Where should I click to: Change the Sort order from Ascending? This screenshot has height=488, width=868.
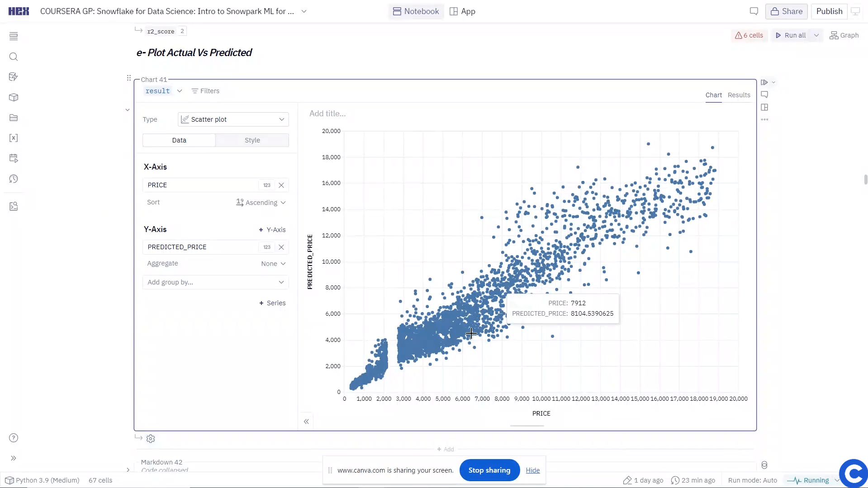pos(261,202)
